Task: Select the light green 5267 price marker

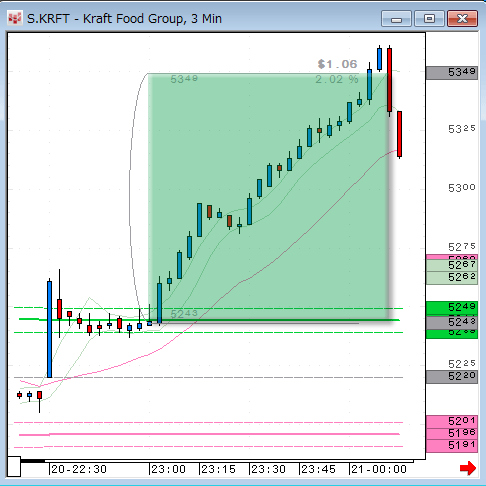Action: (x=452, y=265)
